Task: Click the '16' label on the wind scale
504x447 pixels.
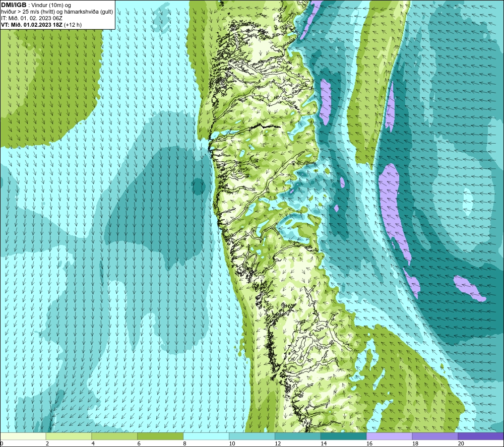Action: pyautogui.click(x=369, y=444)
